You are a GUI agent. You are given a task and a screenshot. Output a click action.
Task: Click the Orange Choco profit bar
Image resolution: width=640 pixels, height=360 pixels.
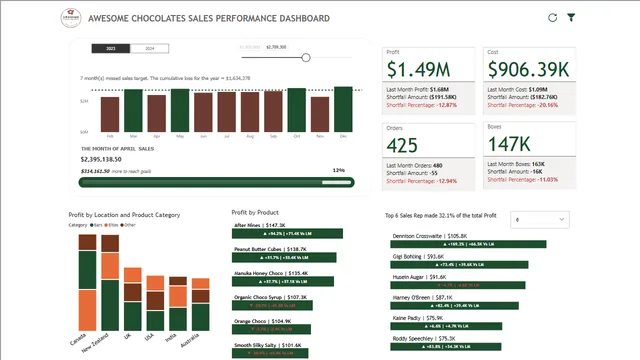pos(271,329)
